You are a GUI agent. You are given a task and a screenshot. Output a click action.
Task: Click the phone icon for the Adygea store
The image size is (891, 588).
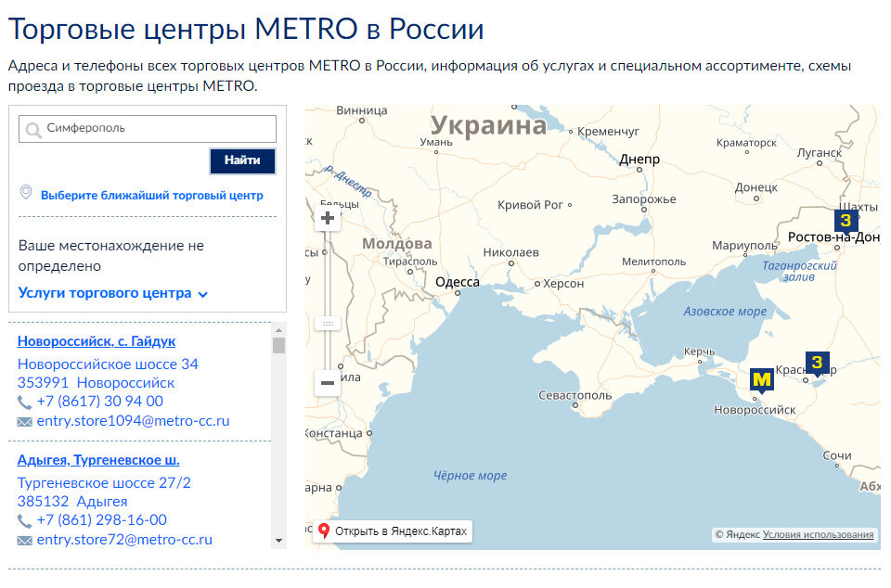pos(24,521)
